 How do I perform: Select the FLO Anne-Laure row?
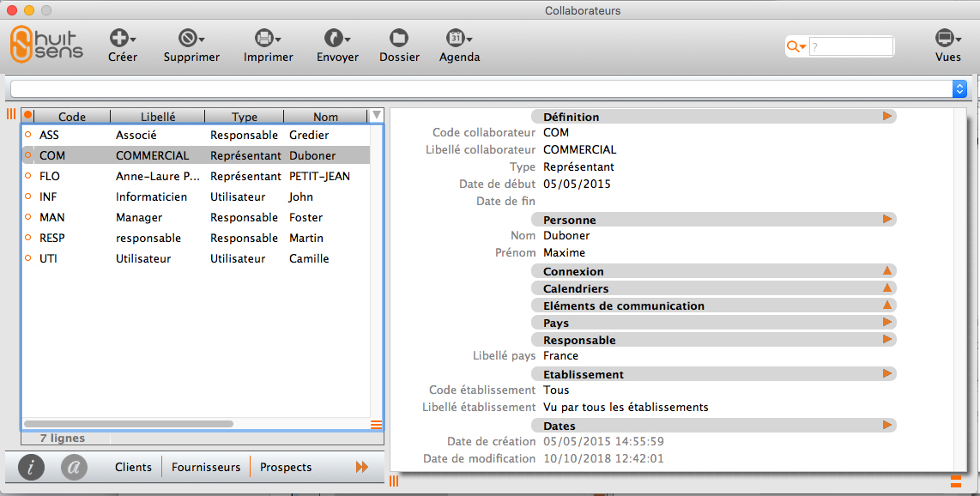click(x=196, y=176)
